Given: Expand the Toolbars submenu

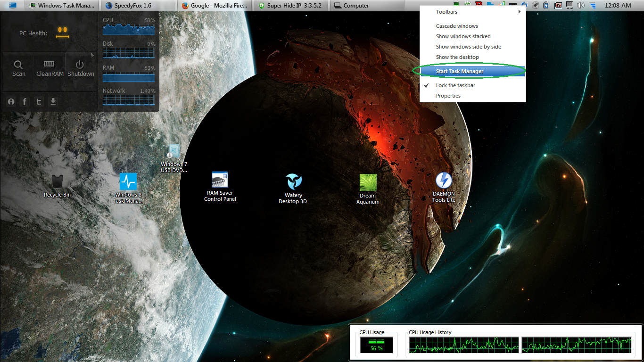Looking at the screenshot, I should (472, 12).
